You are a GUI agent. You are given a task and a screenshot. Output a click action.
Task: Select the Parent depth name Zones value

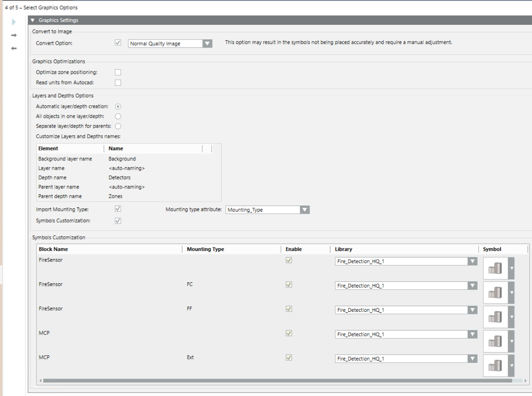(116, 196)
